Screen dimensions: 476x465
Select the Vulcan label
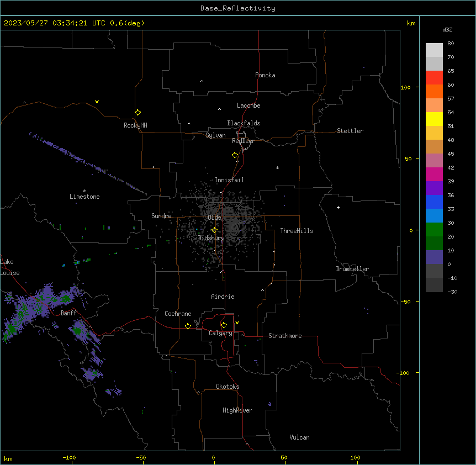click(x=299, y=437)
